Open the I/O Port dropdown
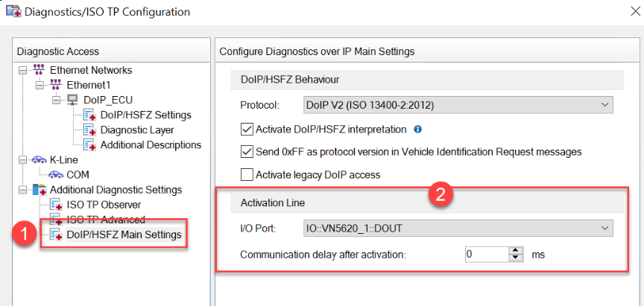 458,227
